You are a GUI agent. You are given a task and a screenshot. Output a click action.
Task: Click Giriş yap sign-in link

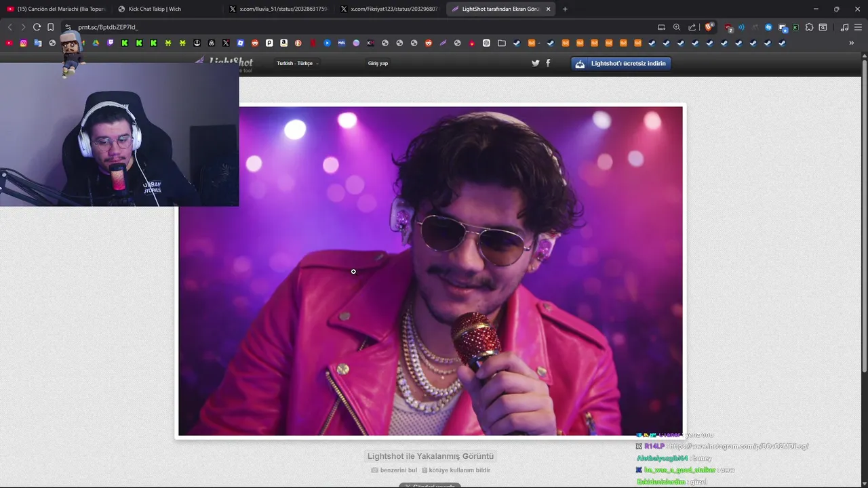pyautogui.click(x=378, y=63)
